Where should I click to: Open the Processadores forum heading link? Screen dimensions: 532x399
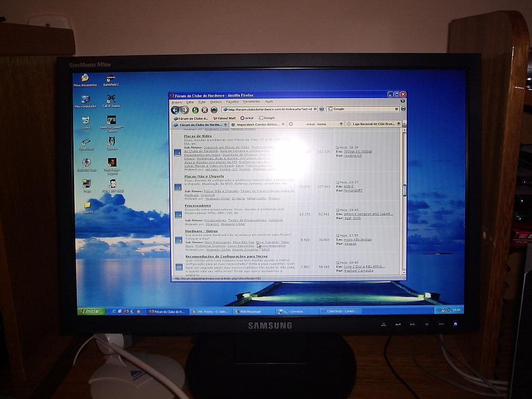click(x=198, y=206)
